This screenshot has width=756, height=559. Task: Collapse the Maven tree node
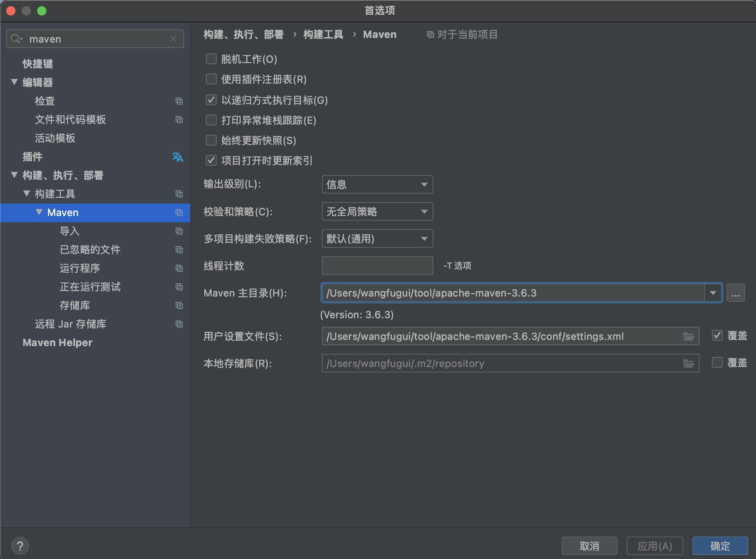click(x=39, y=212)
